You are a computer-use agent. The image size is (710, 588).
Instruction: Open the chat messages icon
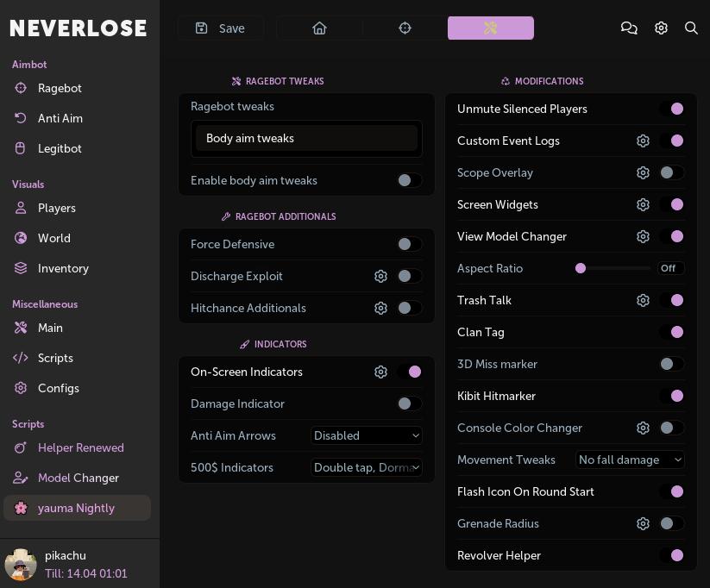pos(629,28)
